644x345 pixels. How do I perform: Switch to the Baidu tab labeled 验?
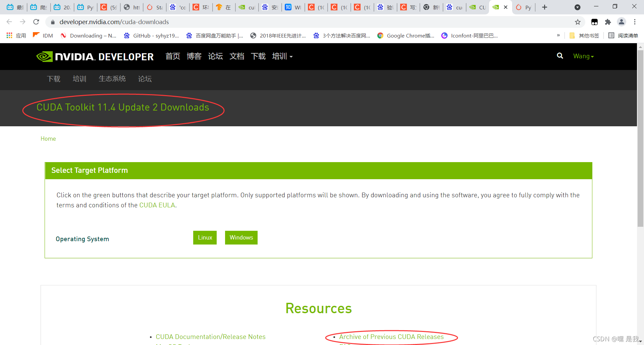385,7
